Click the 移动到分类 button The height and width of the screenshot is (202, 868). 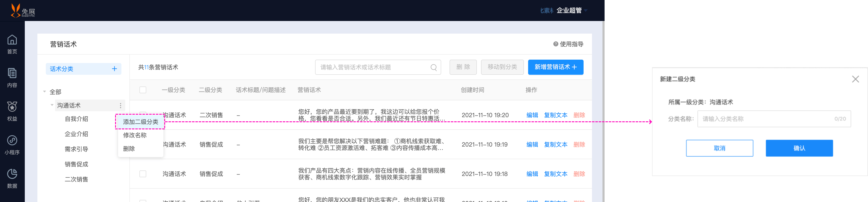point(502,67)
